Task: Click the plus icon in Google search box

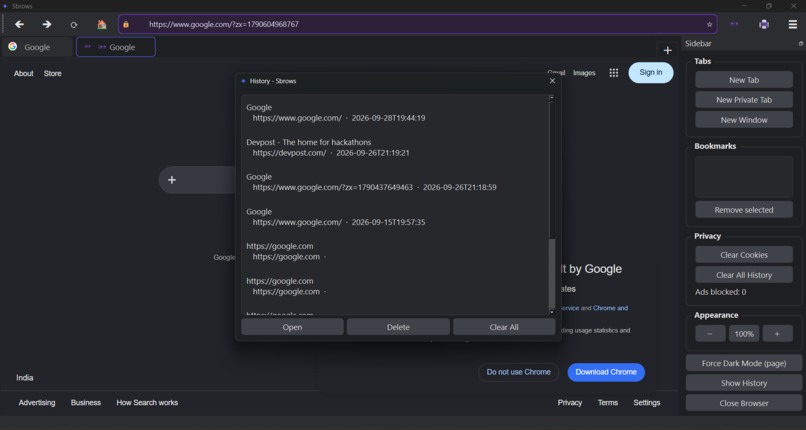Action: tap(172, 180)
